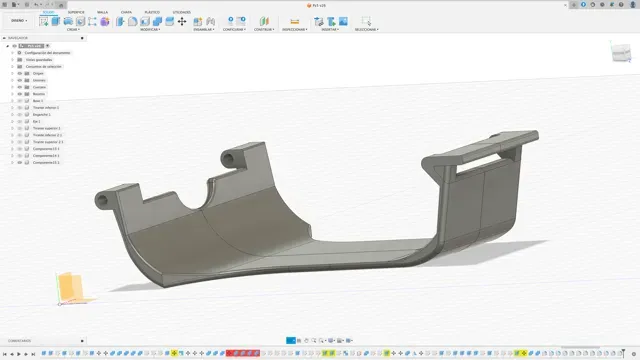Click the purple Create Form icon
This screenshot has width=640, height=360.
pyautogui.click(x=105, y=21)
